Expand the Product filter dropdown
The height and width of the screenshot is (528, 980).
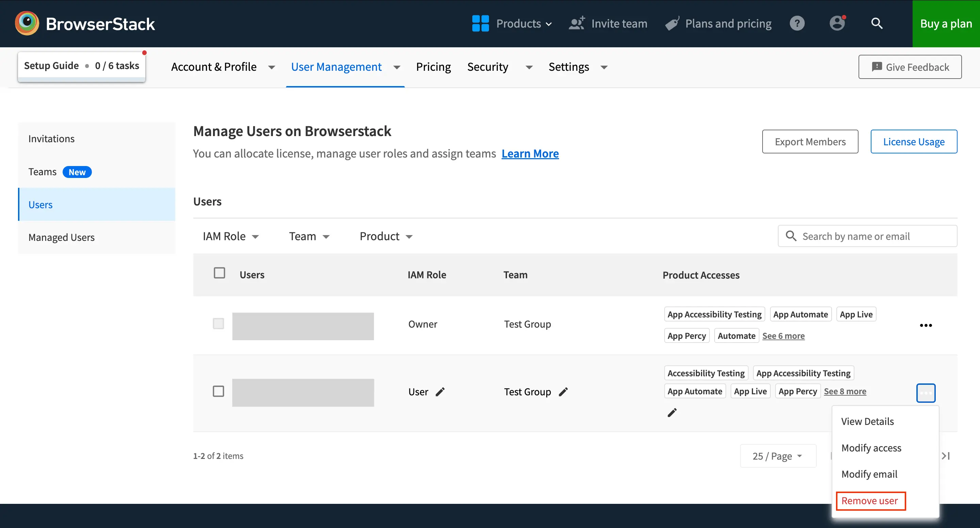click(x=386, y=236)
